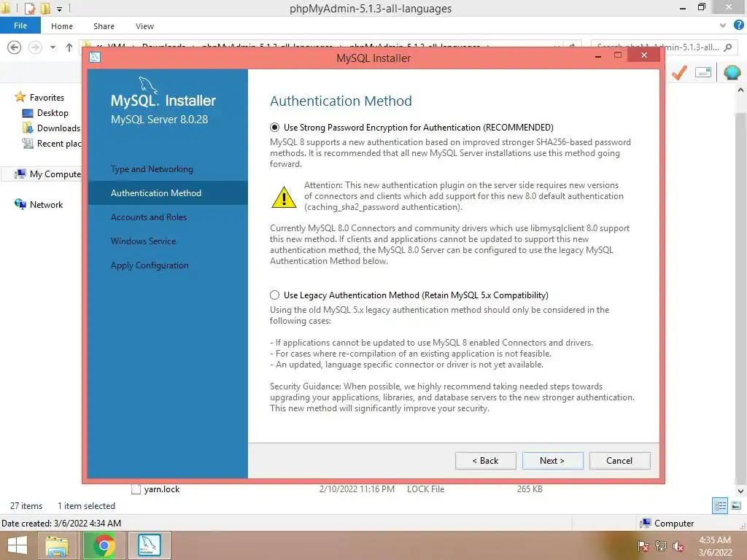Click the globe icon in Explorer ribbon
The width and height of the screenshot is (747, 560).
coord(732,72)
